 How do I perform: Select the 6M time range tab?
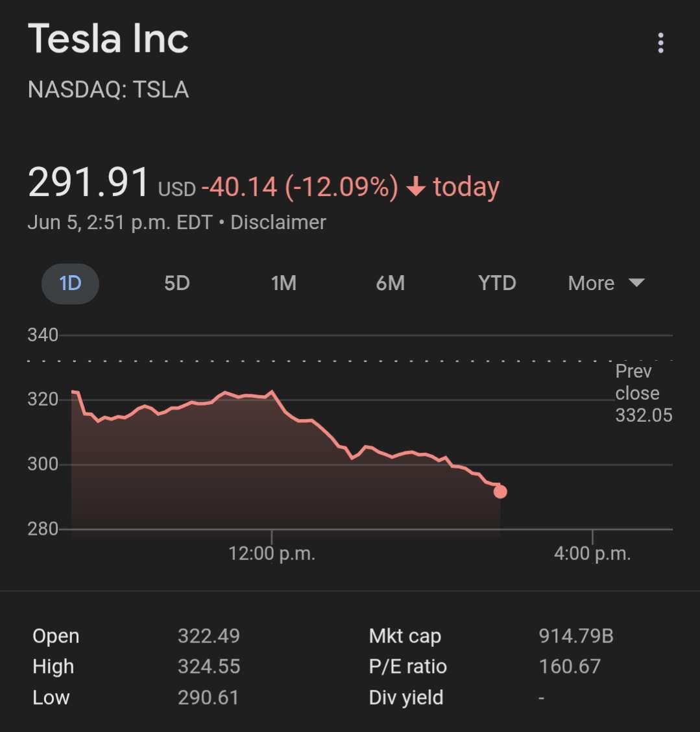coord(390,283)
